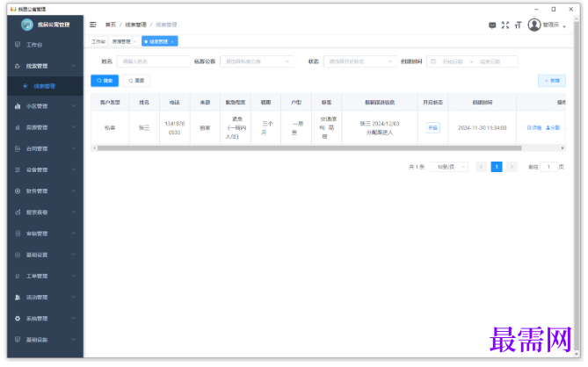Toggle the 开启 status tag in 张三's row
Viewport: 588px width, 367px height.
(x=432, y=127)
